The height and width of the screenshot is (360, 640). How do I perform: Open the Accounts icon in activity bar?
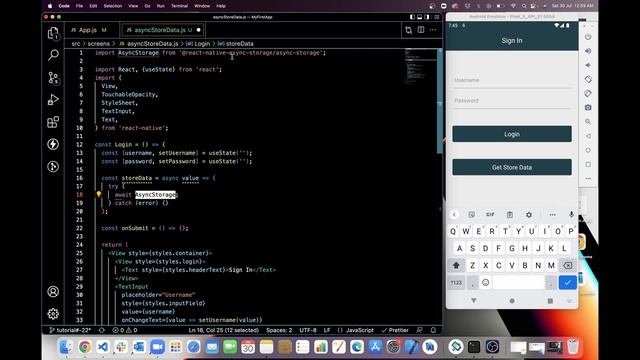[x=53, y=291]
